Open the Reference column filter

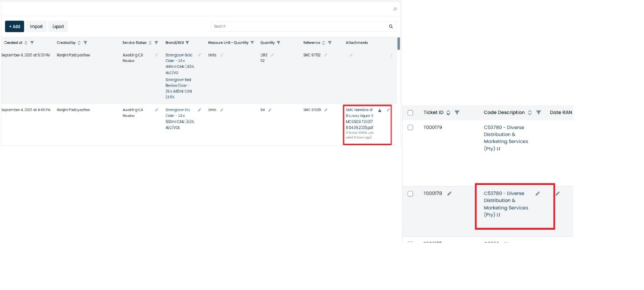point(330,43)
